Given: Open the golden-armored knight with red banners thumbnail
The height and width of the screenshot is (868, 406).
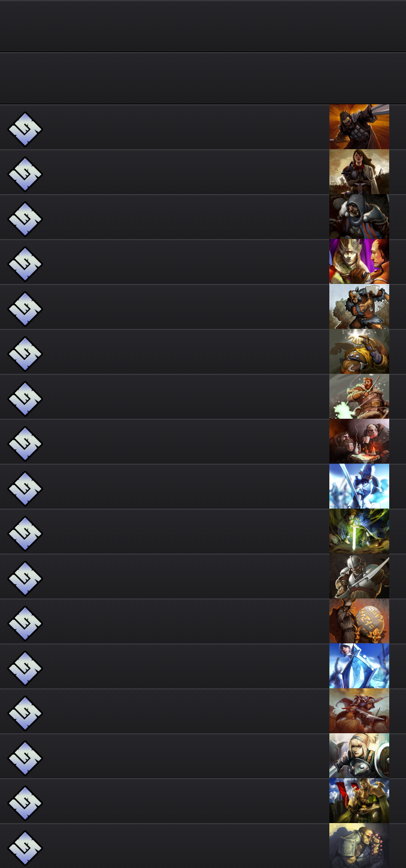Looking at the screenshot, I should [x=359, y=801].
